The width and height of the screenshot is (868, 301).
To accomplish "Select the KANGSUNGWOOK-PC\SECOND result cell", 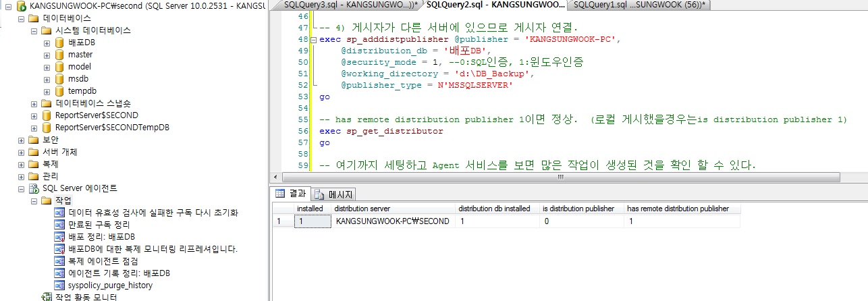I will point(394,221).
